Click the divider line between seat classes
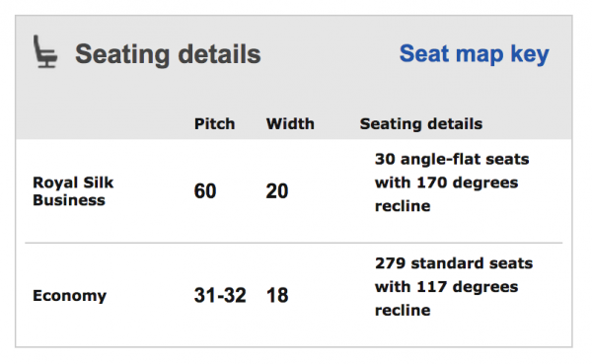The image size is (592, 364). point(294,243)
